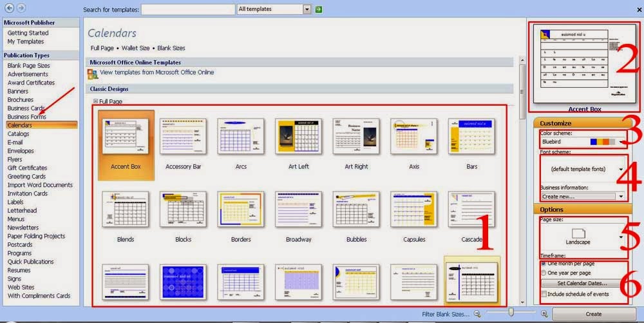Click the green search Go arrow icon

point(319,9)
